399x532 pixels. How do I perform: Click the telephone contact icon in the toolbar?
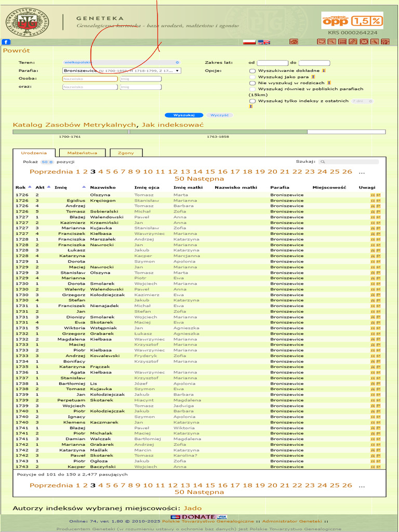coord(385,42)
